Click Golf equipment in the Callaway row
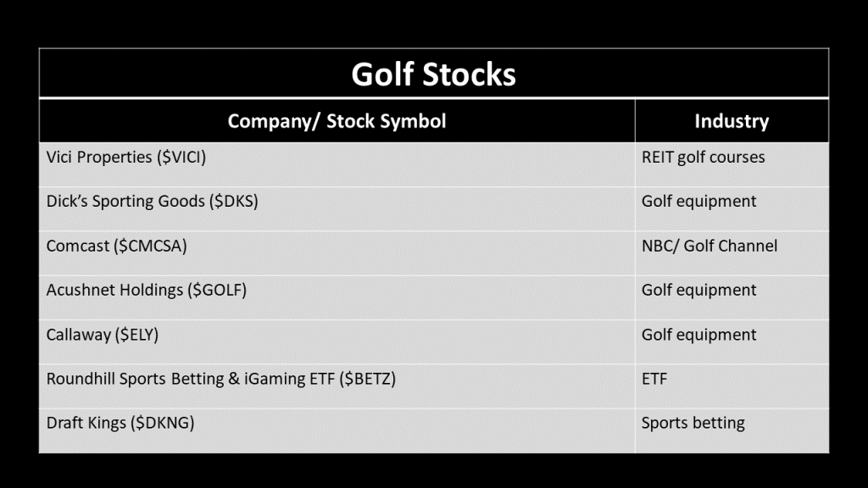This screenshot has height=488, width=868. (x=698, y=335)
